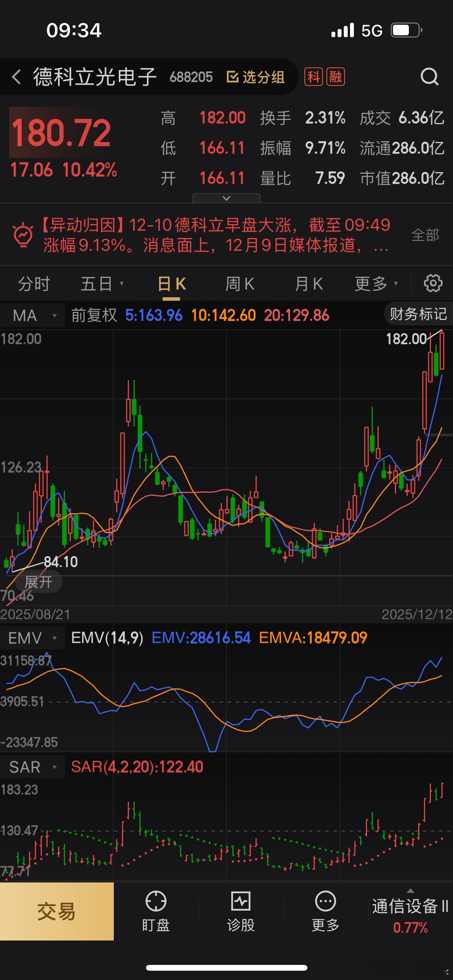Tap the 科 badge icon
The image size is (453, 980).
click(313, 77)
